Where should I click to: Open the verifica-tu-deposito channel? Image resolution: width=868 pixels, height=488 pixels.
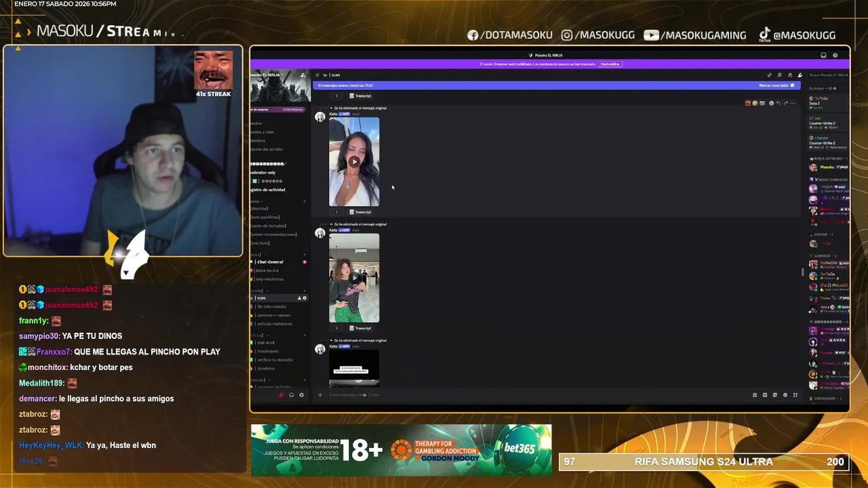tap(275, 360)
